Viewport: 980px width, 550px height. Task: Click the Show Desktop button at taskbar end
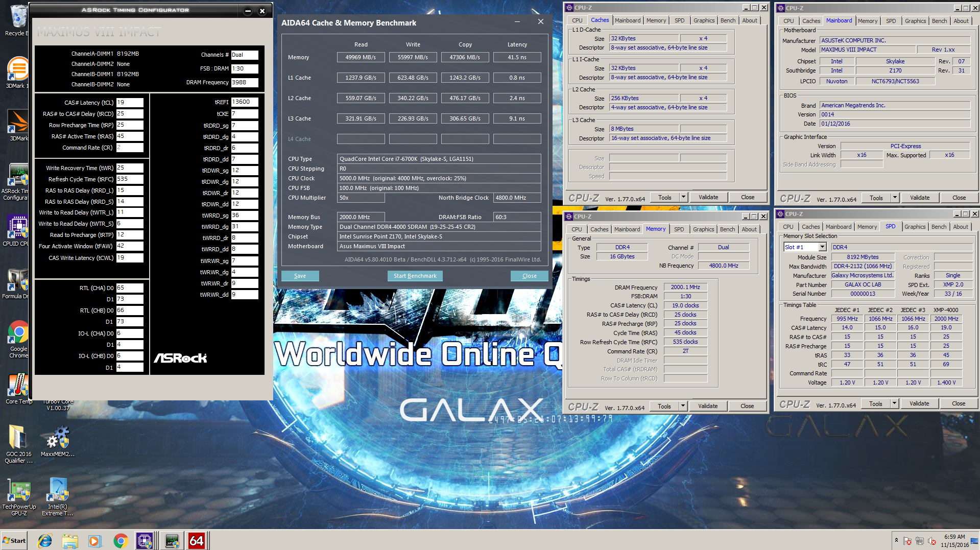coord(975,540)
